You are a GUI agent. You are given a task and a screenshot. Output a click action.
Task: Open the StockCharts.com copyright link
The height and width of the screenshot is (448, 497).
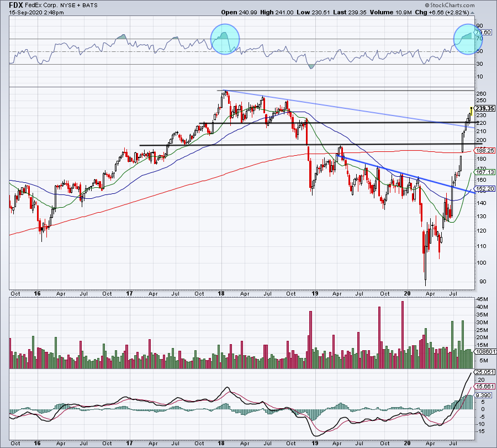pos(450,5)
